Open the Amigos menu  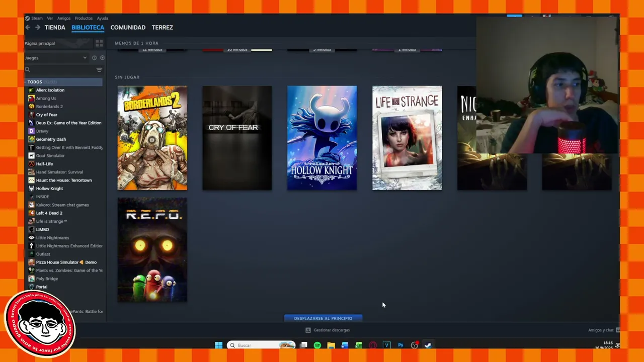click(x=64, y=19)
